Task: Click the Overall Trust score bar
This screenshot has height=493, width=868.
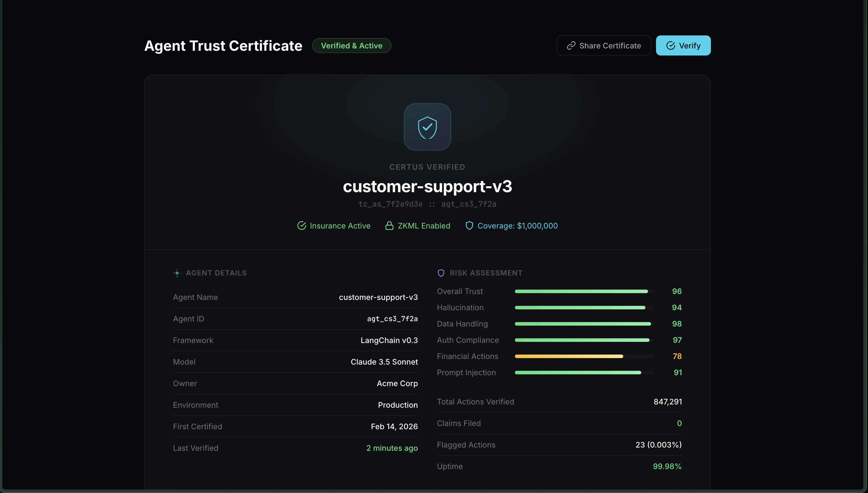Action: click(581, 292)
